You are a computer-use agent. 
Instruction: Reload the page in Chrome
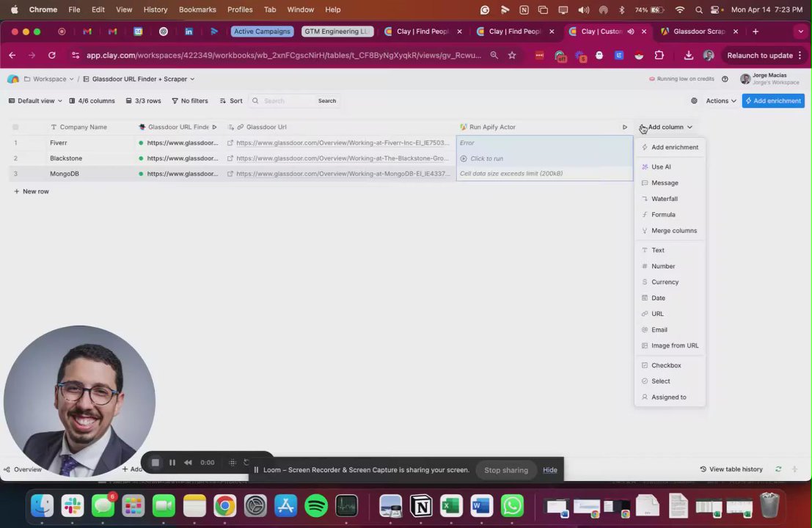click(52, 56)
